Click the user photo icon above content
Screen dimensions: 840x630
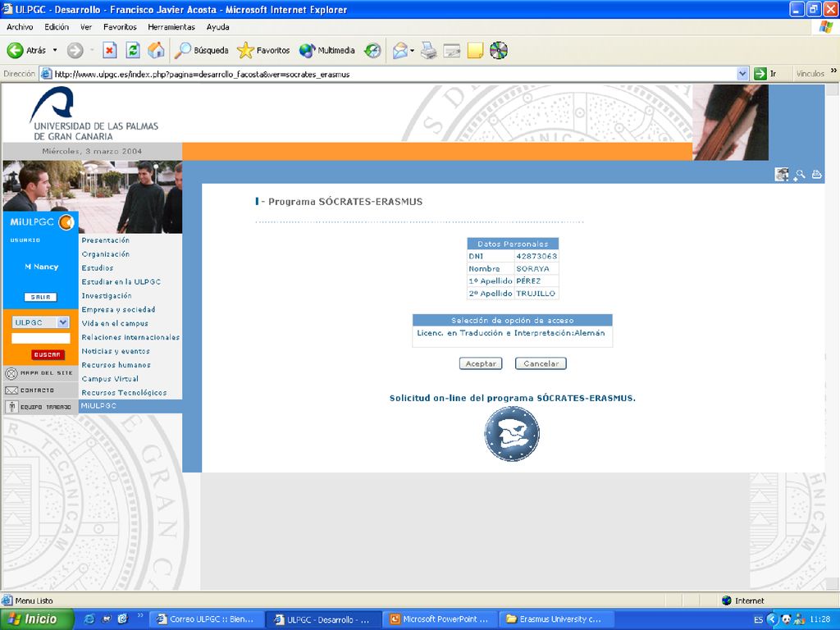pyautogui.click(x=782, y=175)
